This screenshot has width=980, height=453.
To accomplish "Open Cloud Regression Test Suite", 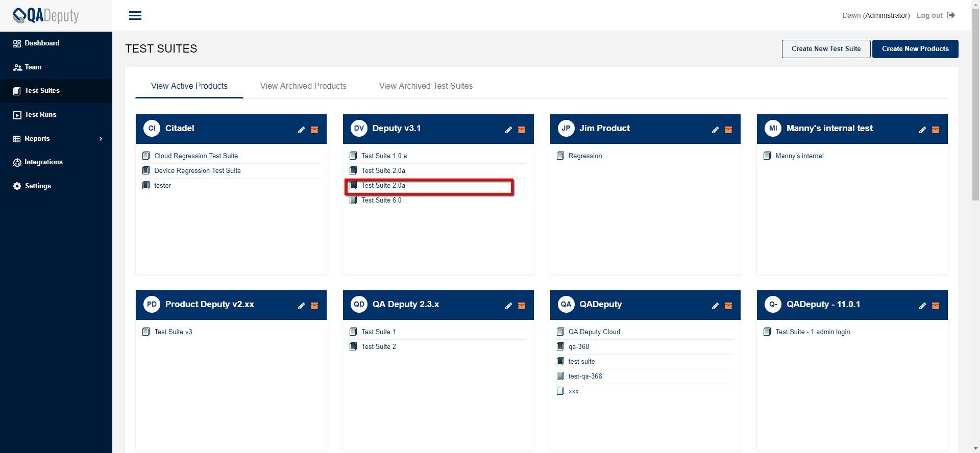I will 196,156.
